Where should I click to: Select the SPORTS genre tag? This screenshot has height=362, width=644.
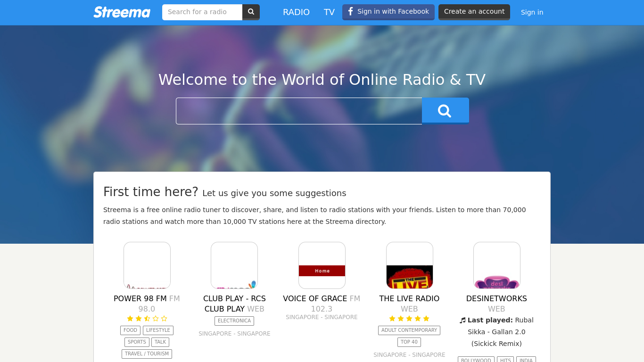coord(137,342)
